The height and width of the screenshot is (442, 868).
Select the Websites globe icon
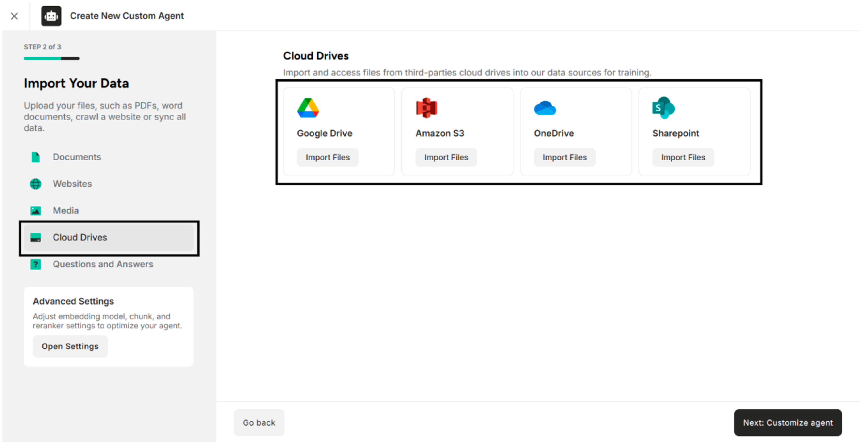click(x=36, y=184)
